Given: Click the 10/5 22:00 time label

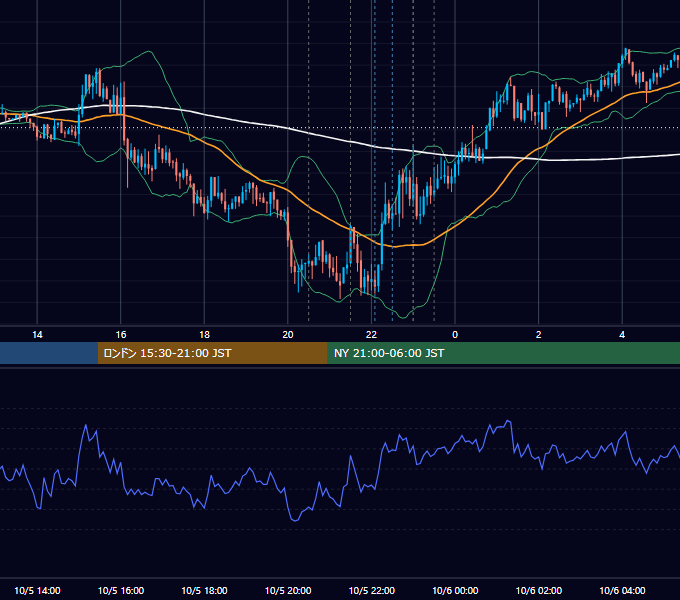Looking at the screenshot, I should (x=372, y=590).
